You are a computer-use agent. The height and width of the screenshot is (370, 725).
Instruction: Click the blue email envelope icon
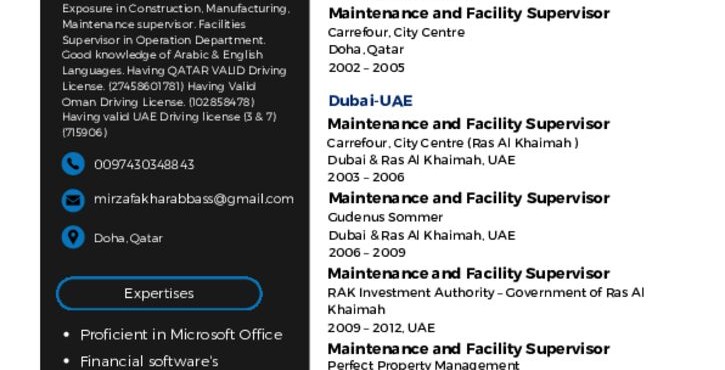pyautogui.click(x=73, y=200)
